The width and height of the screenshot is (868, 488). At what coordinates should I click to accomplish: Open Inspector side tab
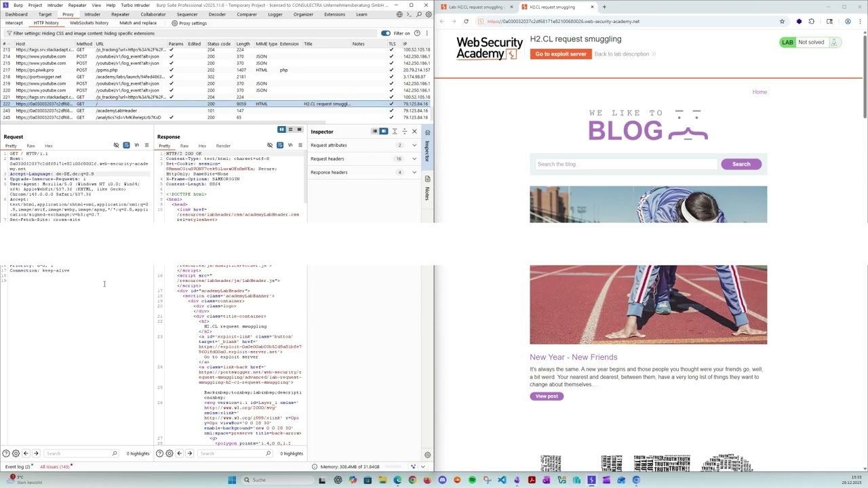[x=427, y=146]
